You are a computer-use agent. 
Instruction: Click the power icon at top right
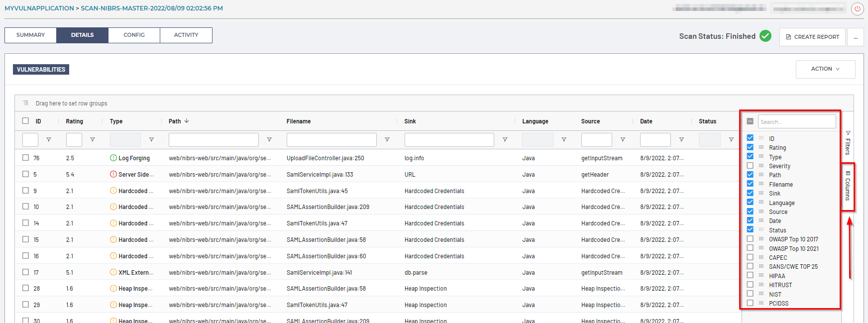[x=857, y=8]
